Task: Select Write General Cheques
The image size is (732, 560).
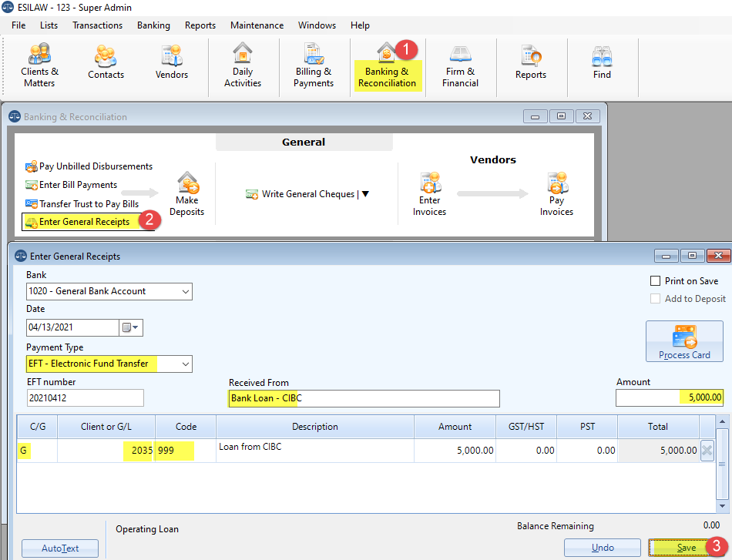Action: (x=301, y=194)
